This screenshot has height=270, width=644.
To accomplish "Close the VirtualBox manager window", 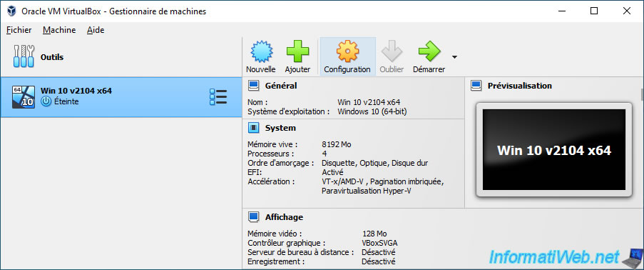I will tap(627, 11).
